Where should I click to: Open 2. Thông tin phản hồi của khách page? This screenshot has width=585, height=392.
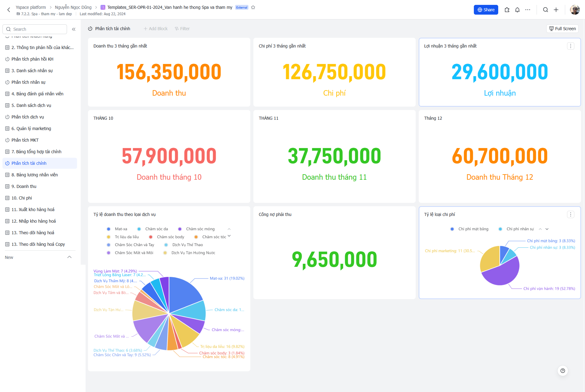pos(40,48)
